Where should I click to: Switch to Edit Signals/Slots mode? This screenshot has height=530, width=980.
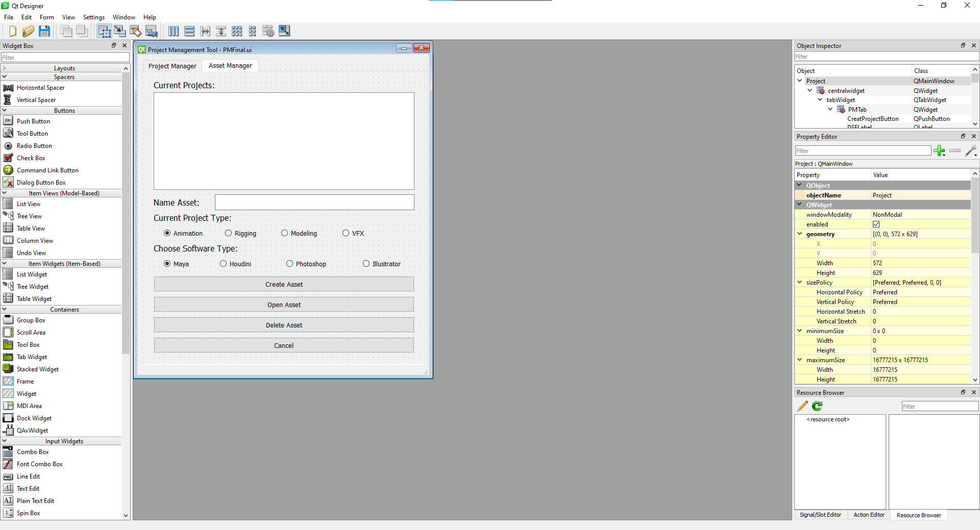click(119, 31)
